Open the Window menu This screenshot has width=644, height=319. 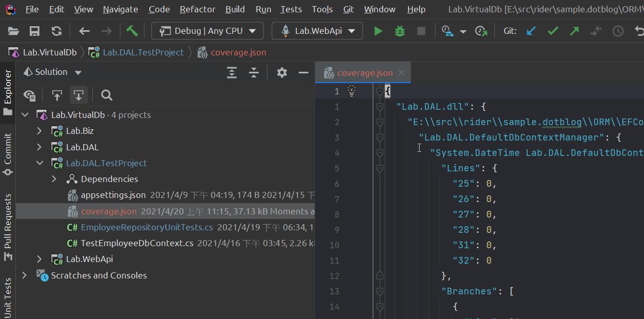[x=380, y=9]
